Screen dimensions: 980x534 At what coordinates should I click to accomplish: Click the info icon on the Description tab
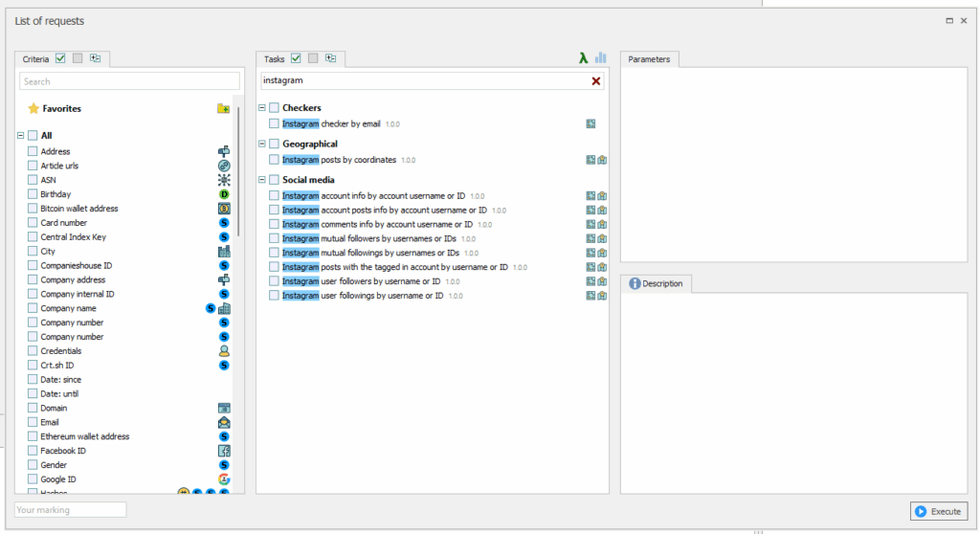[635, 283]
